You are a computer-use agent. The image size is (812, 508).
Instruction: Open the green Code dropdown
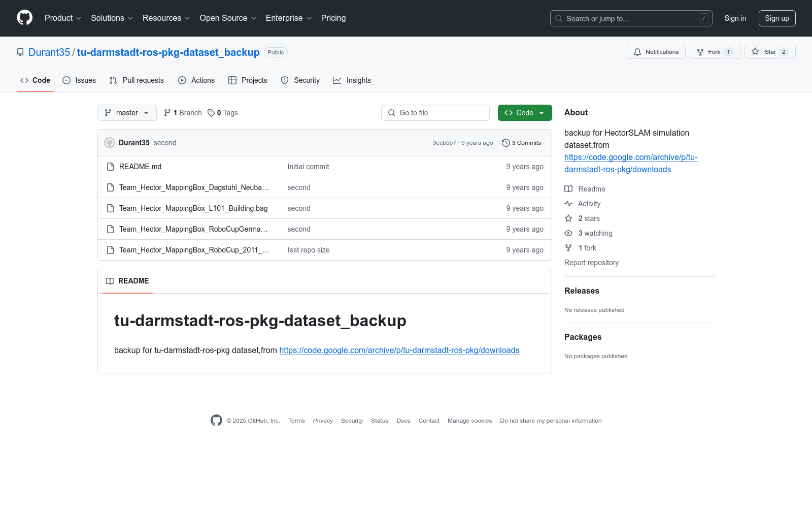click(525, 113)
